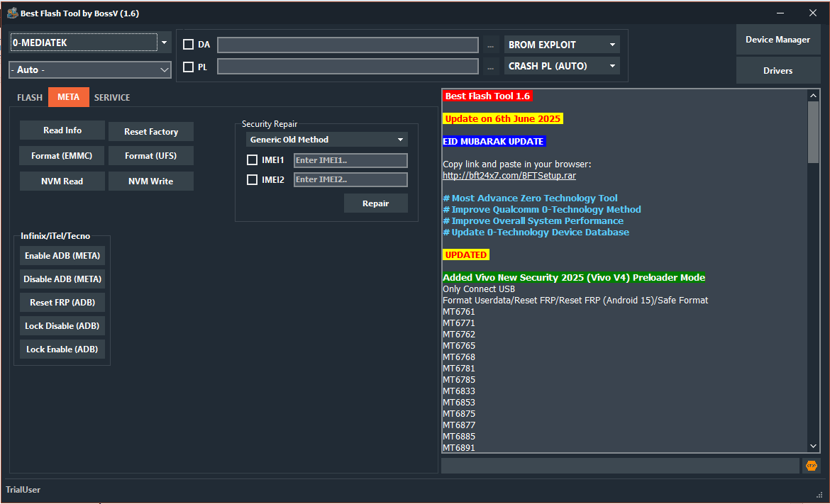
Task: Click the 'Only Connect USB' line
Action: coord(479,289)
